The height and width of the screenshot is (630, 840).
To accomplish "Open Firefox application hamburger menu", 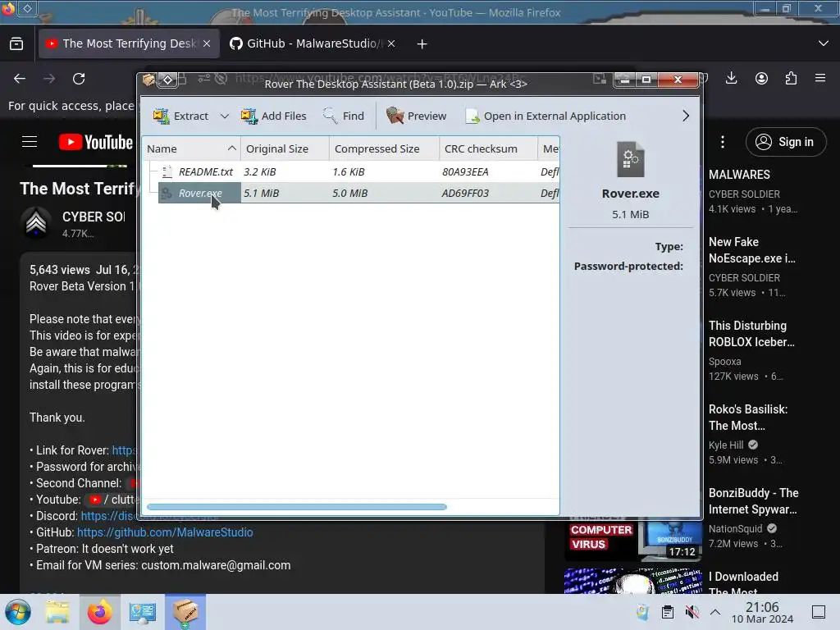I will [820, 79].
